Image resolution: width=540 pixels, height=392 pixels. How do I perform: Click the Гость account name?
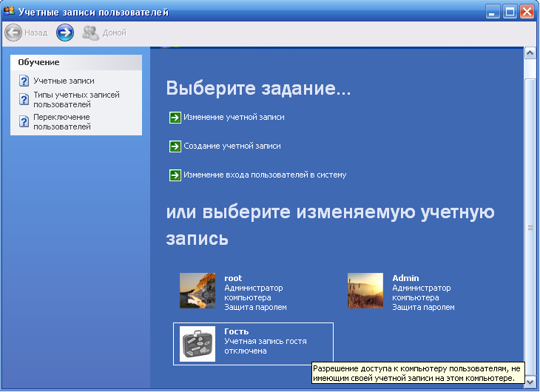pos(236,331)
